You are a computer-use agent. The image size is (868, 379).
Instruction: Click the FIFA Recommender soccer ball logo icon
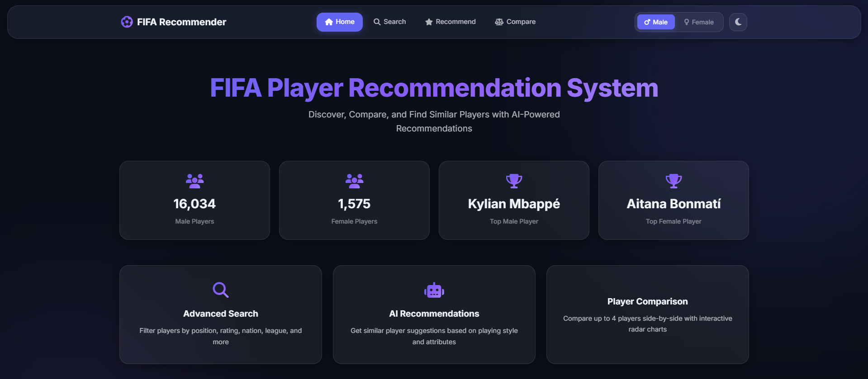pyautogui.click(x=127, y=22)
